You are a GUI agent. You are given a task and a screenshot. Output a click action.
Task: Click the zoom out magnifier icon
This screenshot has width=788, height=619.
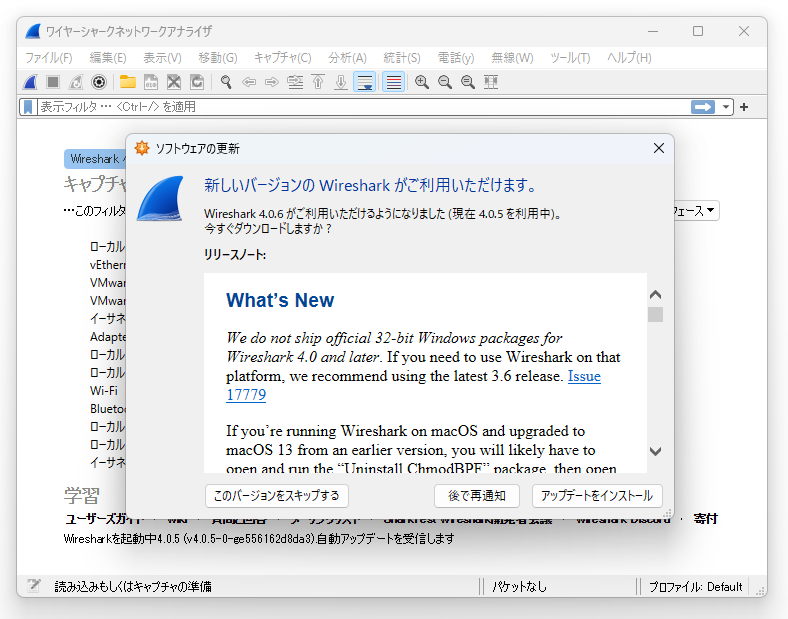pyautogui.click(x=445, y=82)
